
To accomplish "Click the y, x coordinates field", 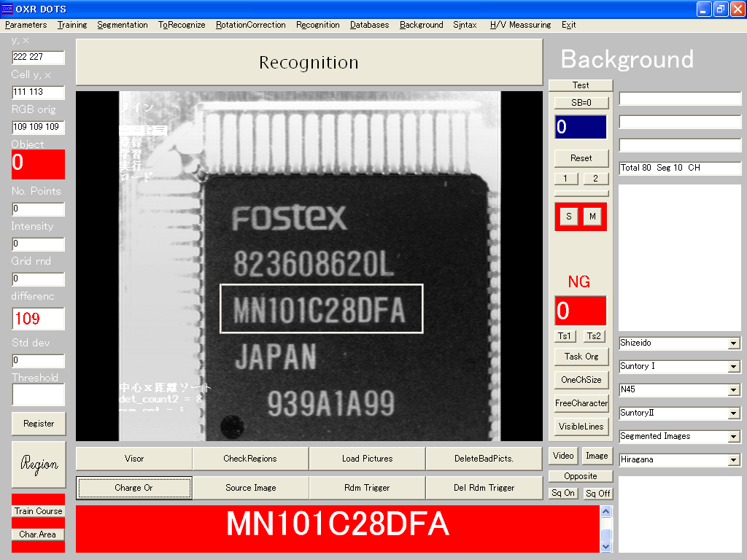I will (x=38, y=57).
